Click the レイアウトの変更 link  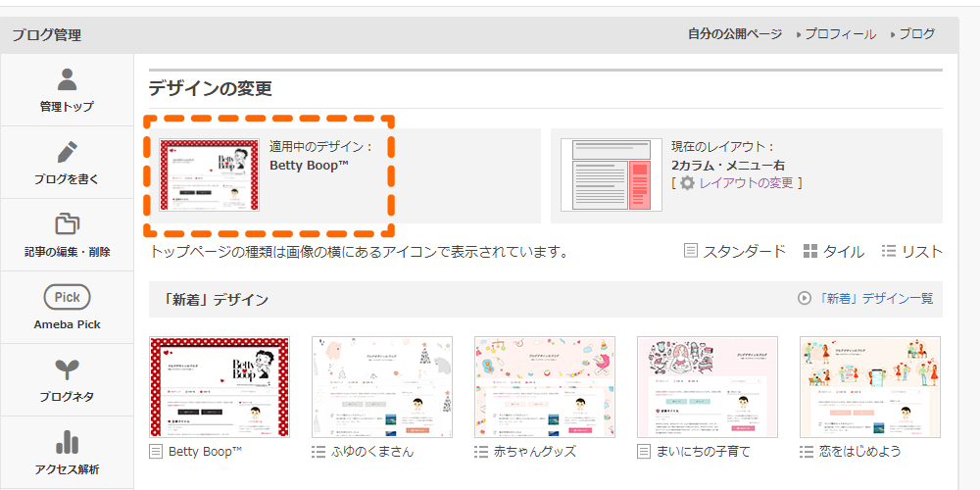click(x=746, y=183)
